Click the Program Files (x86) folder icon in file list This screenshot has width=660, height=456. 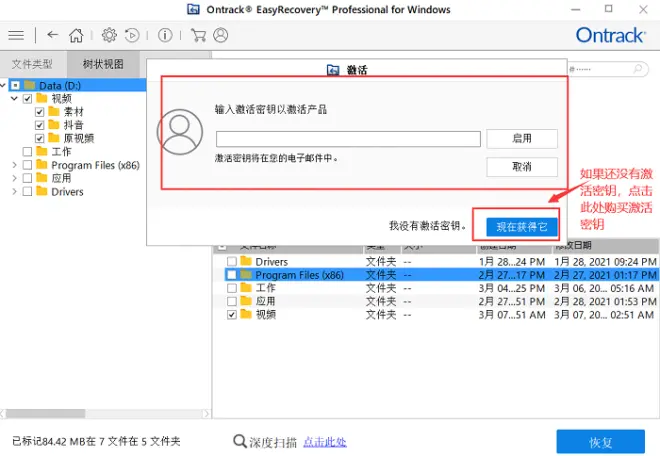(x=246, y=275)
